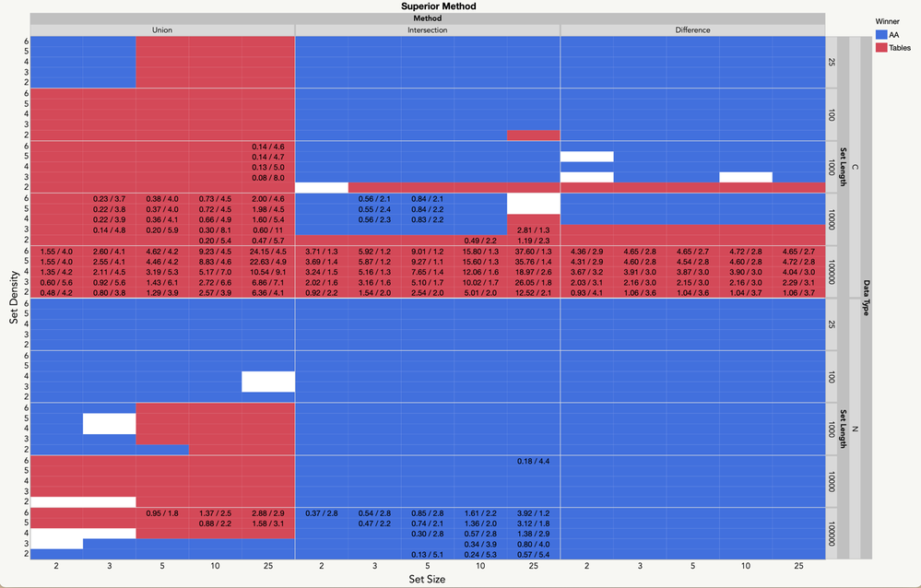Click the Data Type side label
This screenshot has height=588, width=921.
[867, 298]
